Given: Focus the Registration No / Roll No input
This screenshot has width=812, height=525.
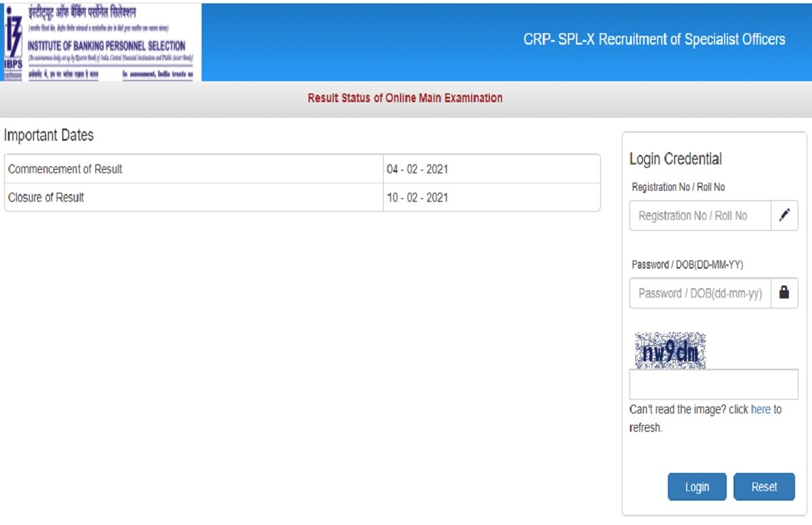Looking at the screenshot, I should tap(700, 216).
